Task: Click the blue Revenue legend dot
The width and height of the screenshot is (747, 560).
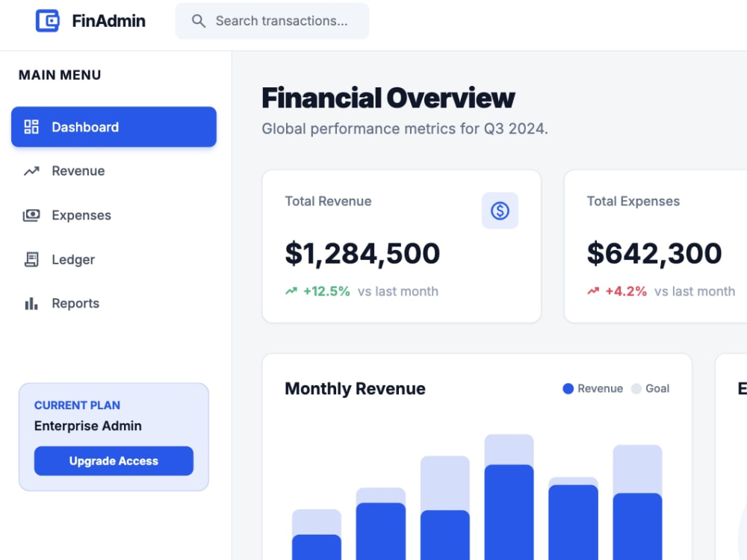Action: [568, 388]
